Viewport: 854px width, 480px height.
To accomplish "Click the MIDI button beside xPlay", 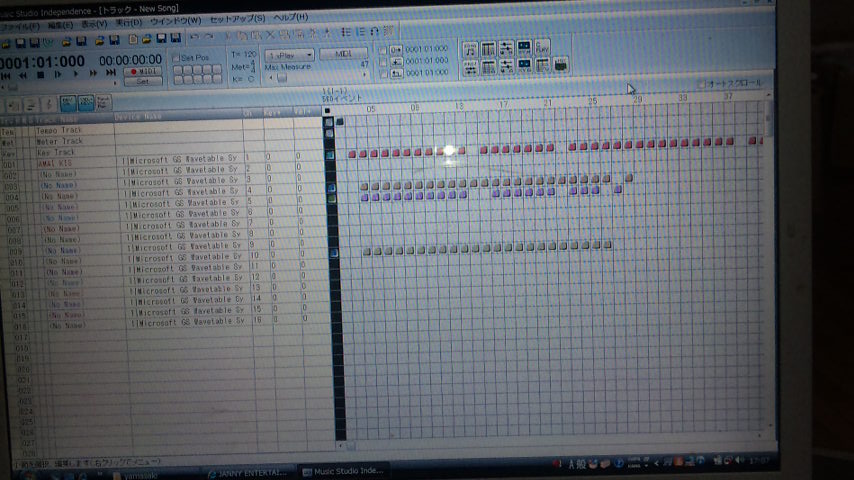I will point(344,54).
